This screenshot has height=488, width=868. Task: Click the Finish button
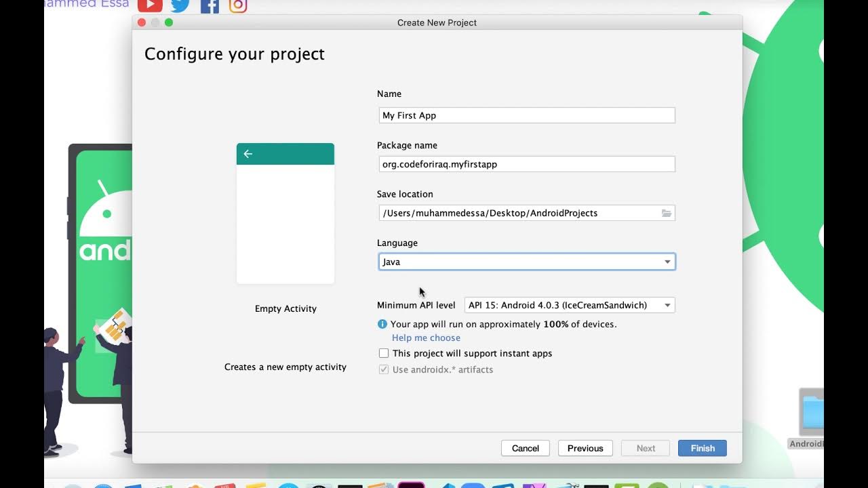(703, 448)
